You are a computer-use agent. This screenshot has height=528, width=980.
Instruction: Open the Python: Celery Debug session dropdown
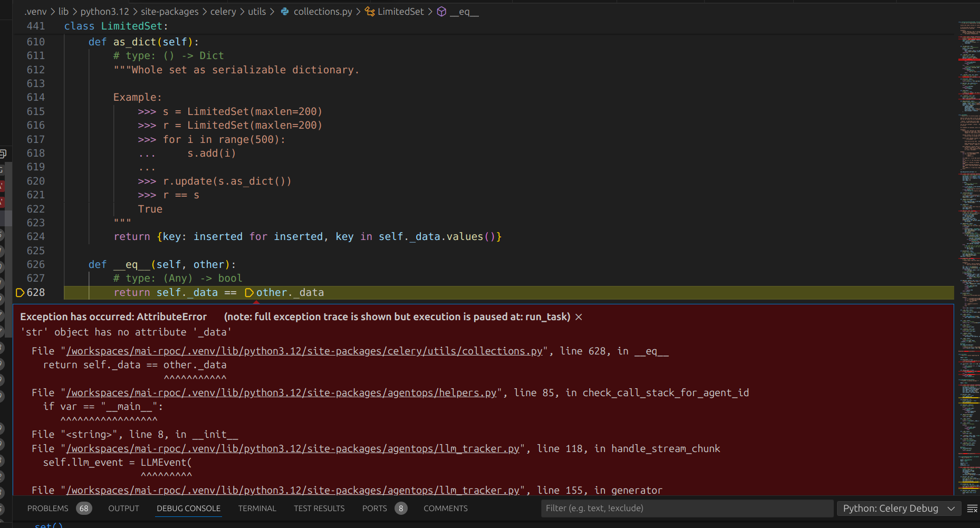899,508
